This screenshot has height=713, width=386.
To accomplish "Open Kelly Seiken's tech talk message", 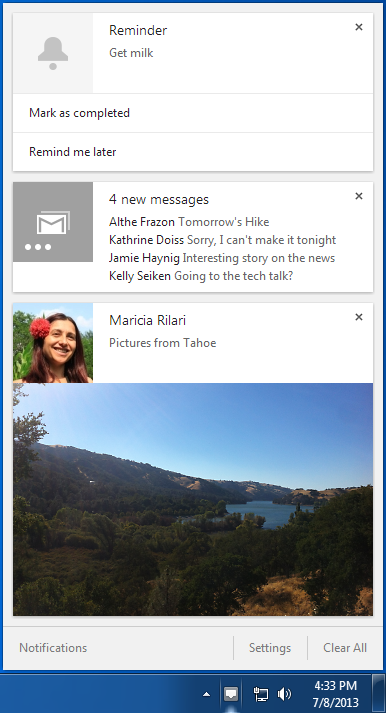I will tap(201, 276).
